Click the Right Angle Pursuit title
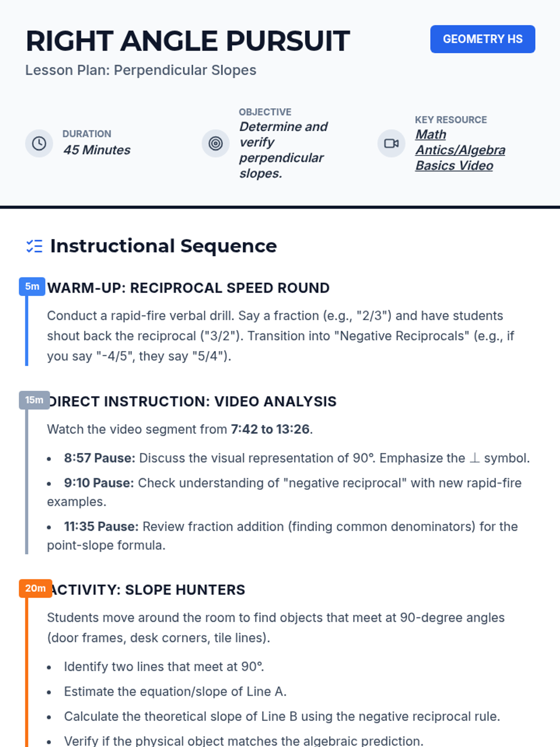The width and height of the screenshot is (560, 747). (x=188, y=41)
